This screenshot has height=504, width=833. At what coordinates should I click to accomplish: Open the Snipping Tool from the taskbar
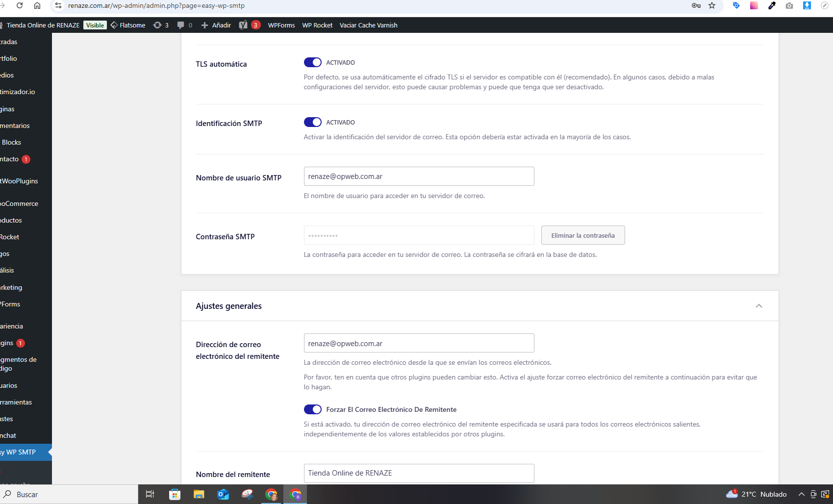tap(247, 494)
